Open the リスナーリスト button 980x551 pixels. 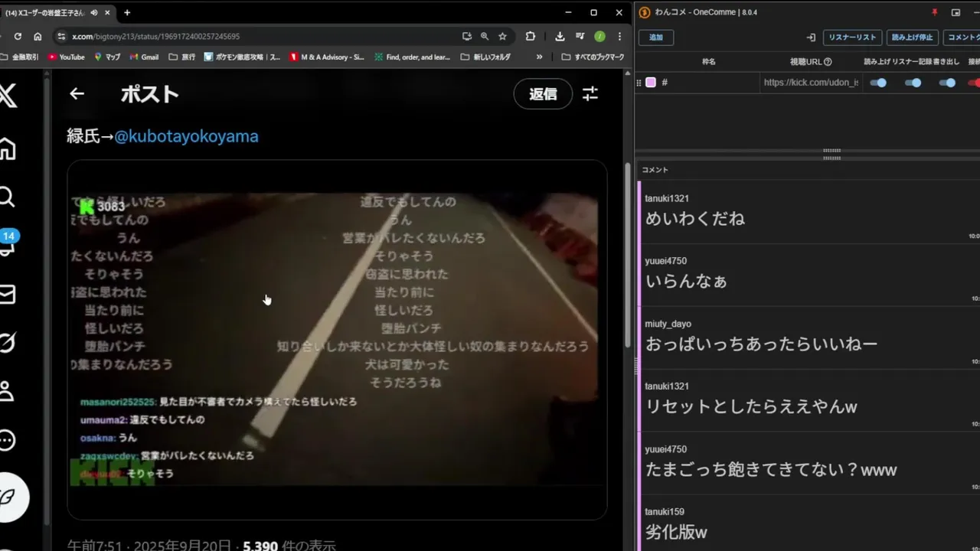pyautogui.click(x=852, y=37)
